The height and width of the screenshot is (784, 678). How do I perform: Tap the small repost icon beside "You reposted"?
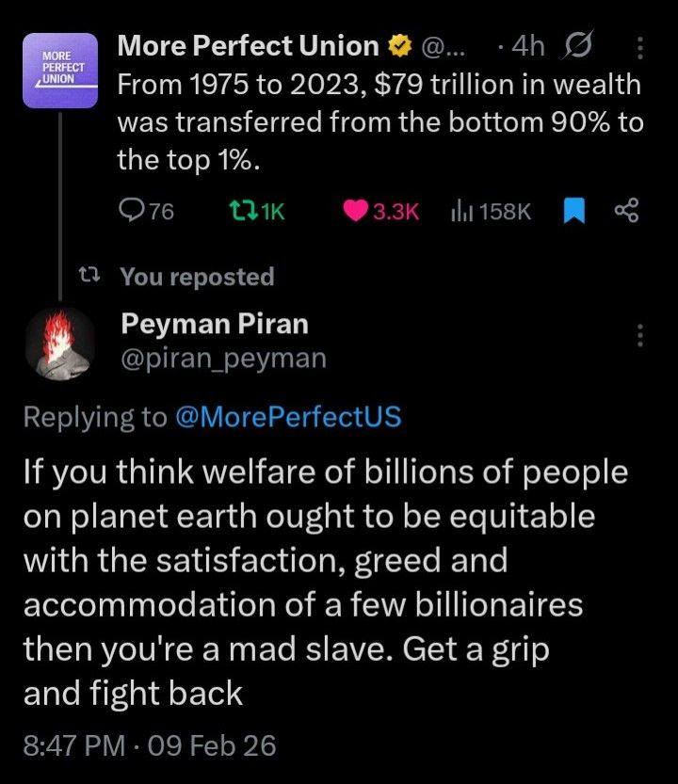point(89,277)
